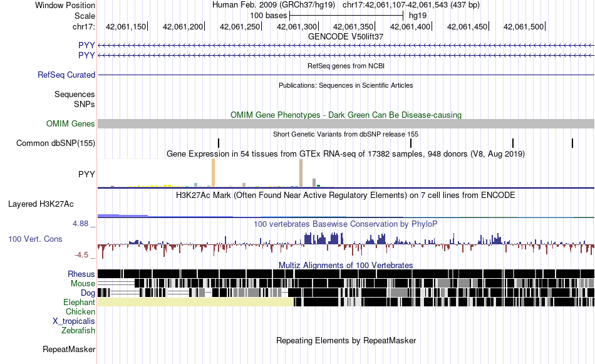
Task: Click the Human Feb. 2009 (GRCh37/hg19) title
Action: point(273,5)
